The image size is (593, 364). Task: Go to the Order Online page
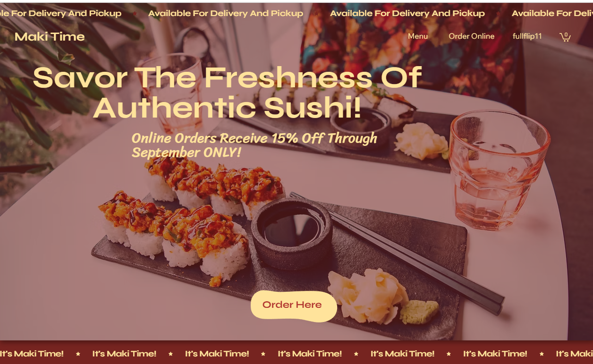(x=472, y=36)
